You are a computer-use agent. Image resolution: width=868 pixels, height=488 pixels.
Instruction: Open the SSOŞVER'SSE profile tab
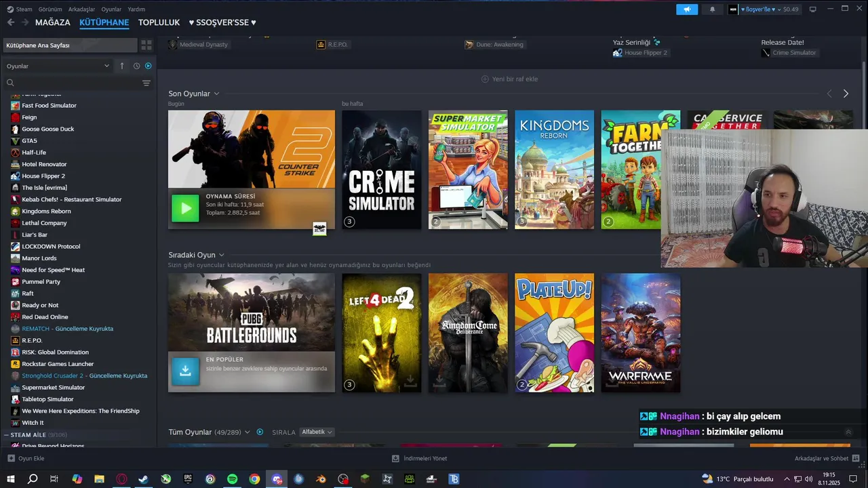(222, 22)
